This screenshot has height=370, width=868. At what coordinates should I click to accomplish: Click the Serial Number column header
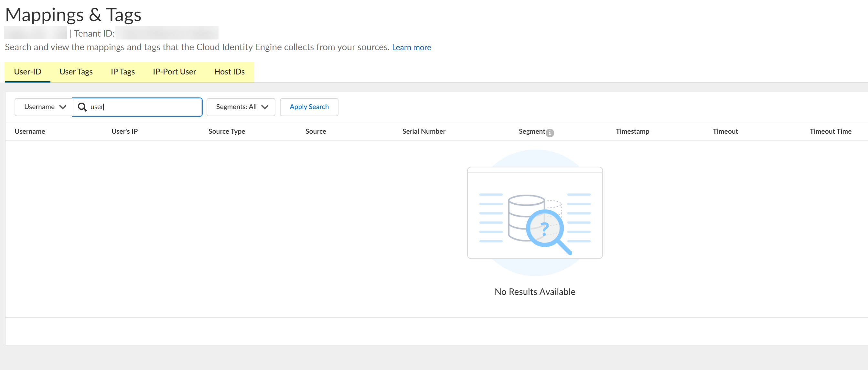[x=423, y=131]
